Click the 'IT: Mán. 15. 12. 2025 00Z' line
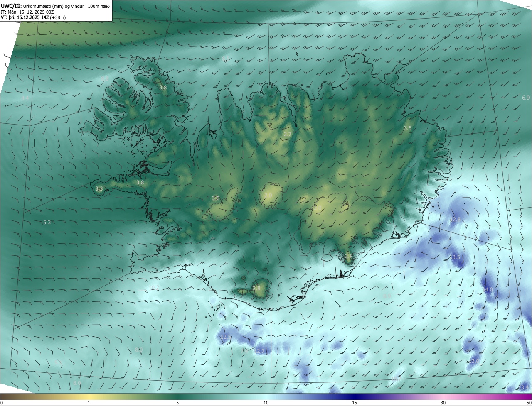Image resolution: width=532 pixels, height=406 pixels. coord(27,12)
